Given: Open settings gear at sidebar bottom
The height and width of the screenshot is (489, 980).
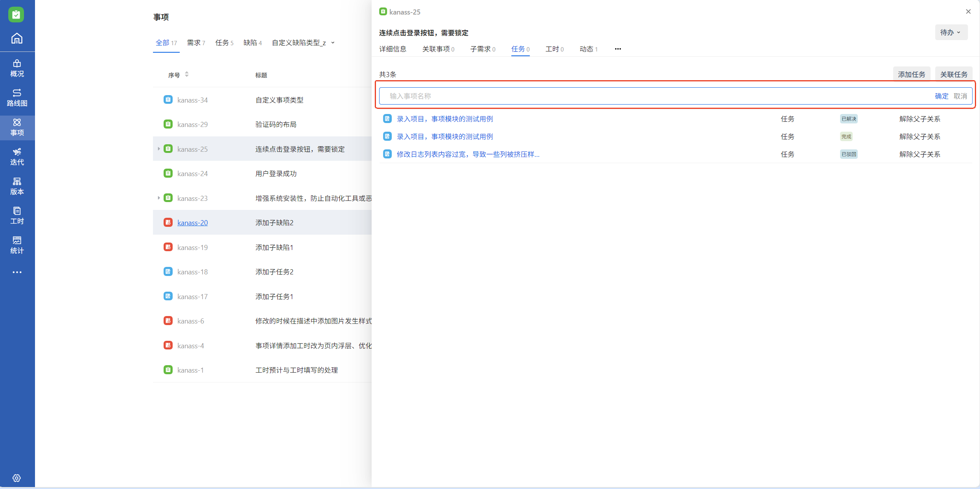Looking at the screenshot, I should click(x=17, y=478).
